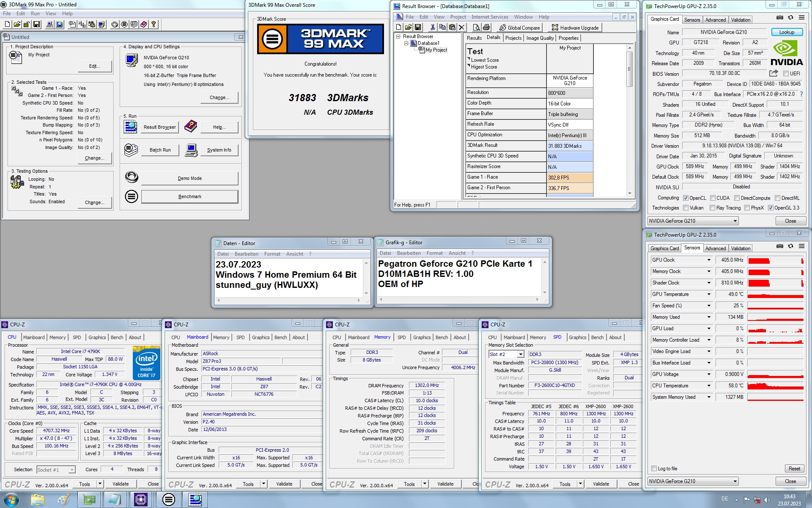This screenshot has height=508, width=812.
Task: Toggle OpenGL 3.3 checkbox in GPU-Z
Action: coord(771,208)
